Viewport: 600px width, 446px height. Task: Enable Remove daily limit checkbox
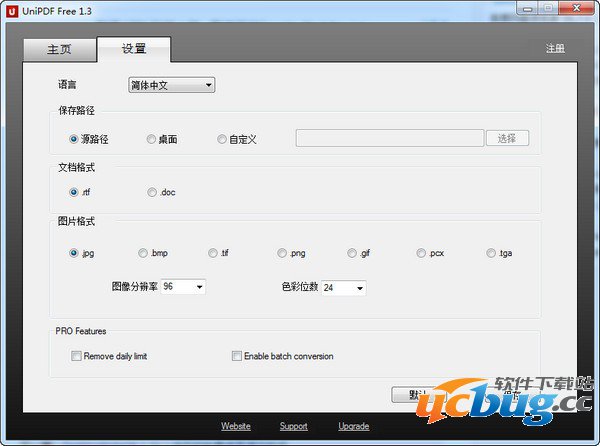pos(76,356)
